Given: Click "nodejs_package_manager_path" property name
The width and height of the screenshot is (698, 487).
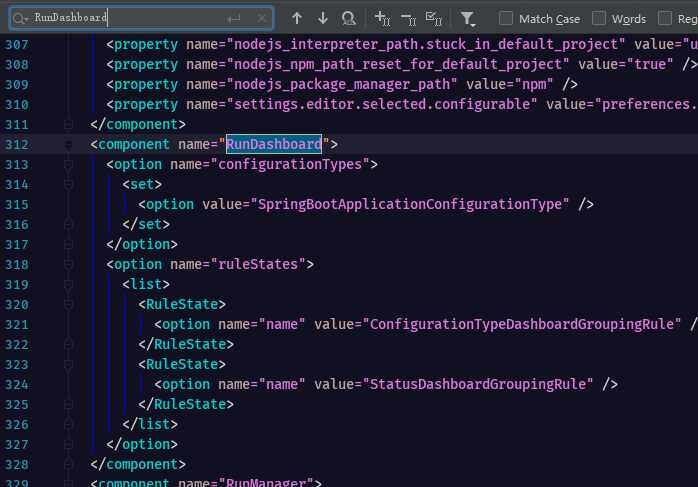Looking at the screenshot, I should pos(342,84).
